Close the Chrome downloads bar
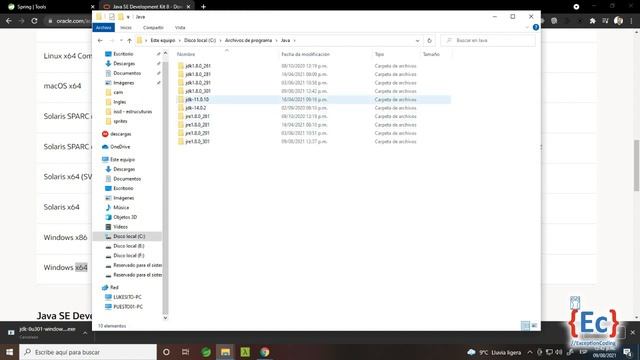 pyautogui.click(x=632, y=333)
